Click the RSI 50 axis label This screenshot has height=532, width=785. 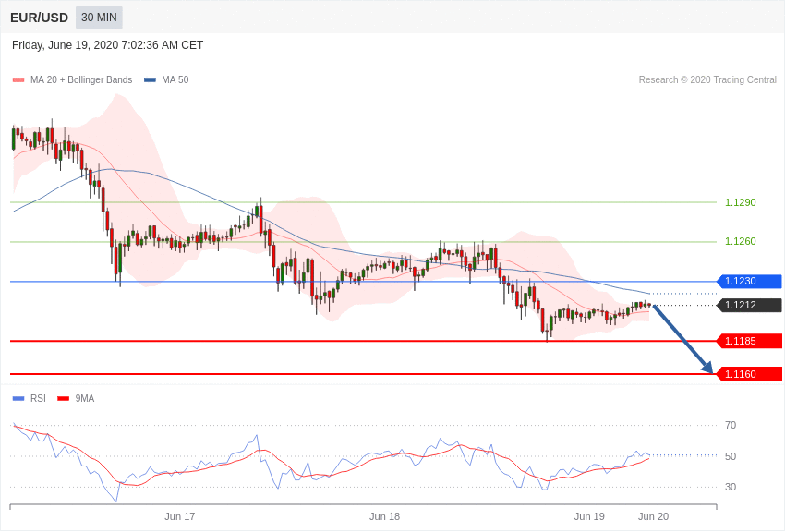coord(731,456)
